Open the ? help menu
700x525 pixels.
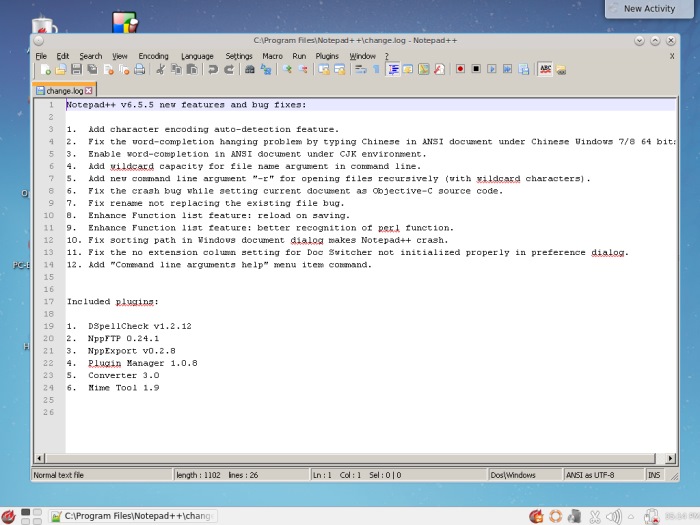coord(387,56)
